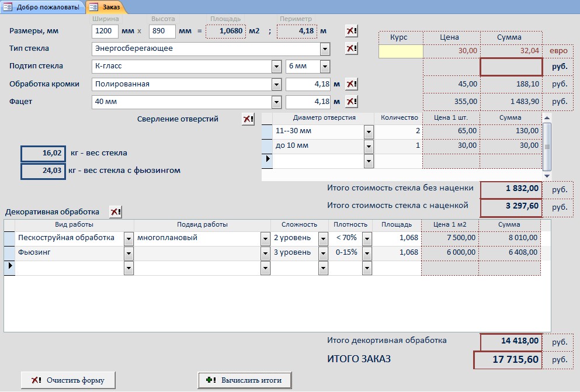Click the Сумма value 8 010,00

coord(509,238)
